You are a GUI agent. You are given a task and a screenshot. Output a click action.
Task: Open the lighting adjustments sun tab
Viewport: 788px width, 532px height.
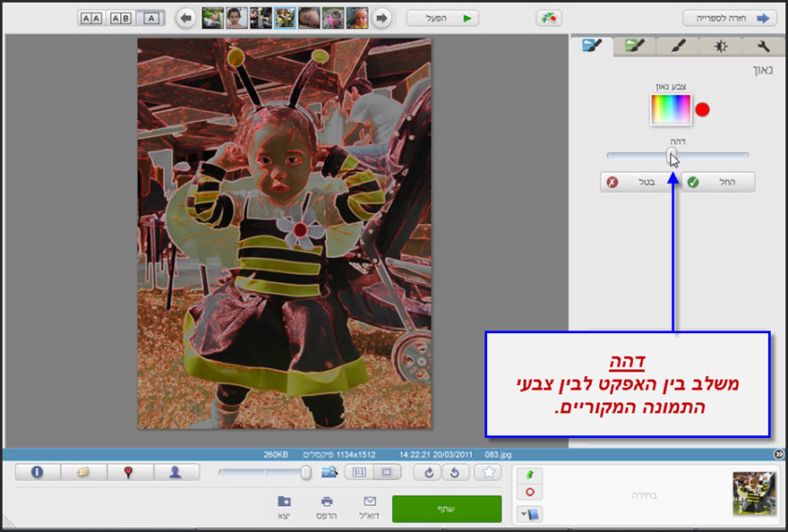click(x=721, y=46)
